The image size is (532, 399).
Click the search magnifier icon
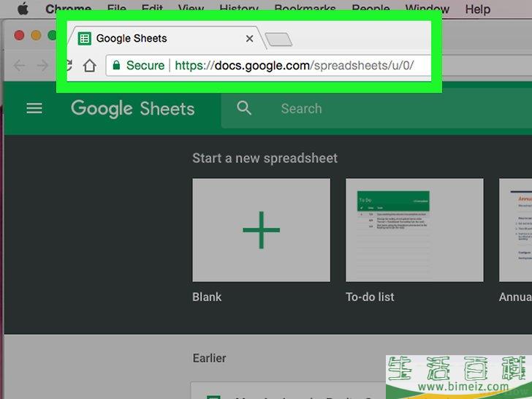tap(244, 108)
